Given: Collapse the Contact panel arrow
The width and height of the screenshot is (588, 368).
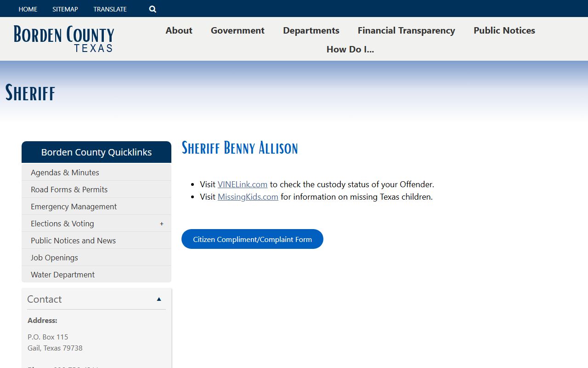Looking at the screenshot, I should 159,299.
